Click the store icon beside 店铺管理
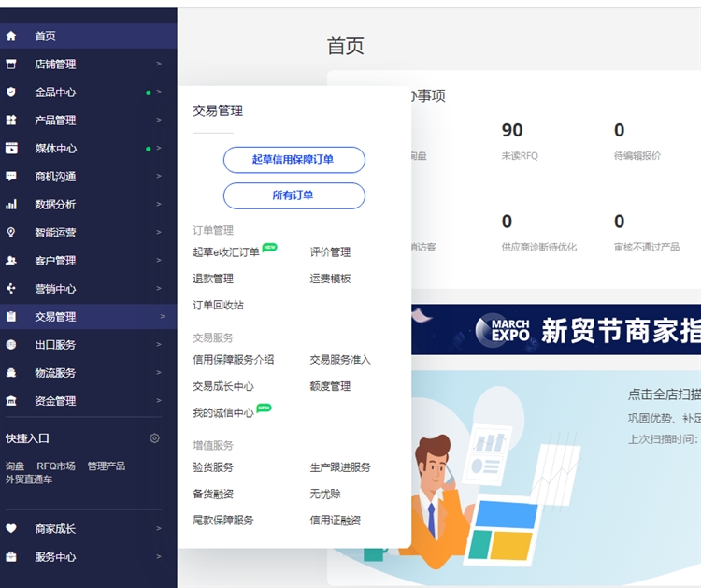 coord(11,64)
